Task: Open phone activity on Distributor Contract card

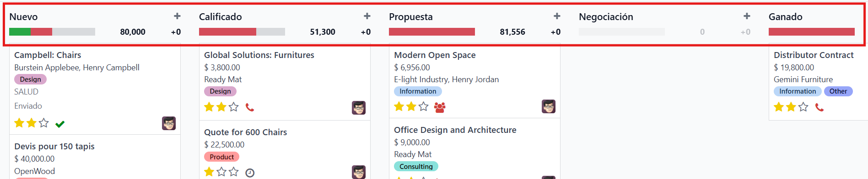Action: (x=819, y=107)
